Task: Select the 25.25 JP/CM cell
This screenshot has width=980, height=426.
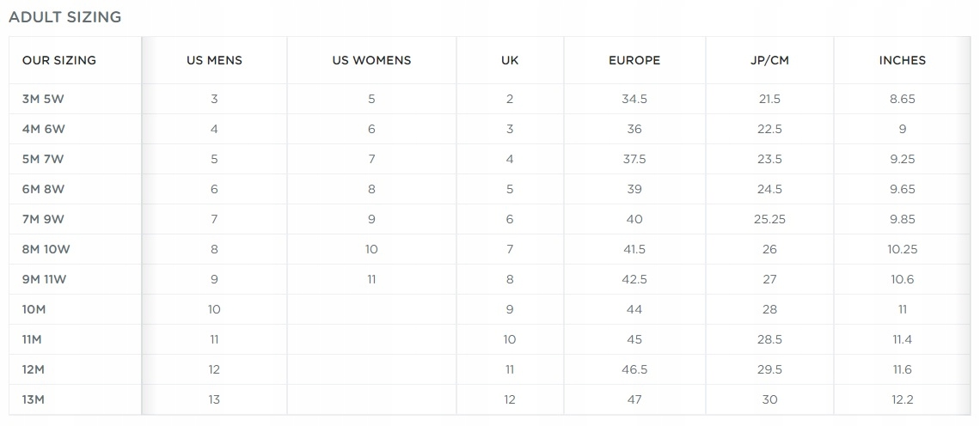Action: pos(769,219)
